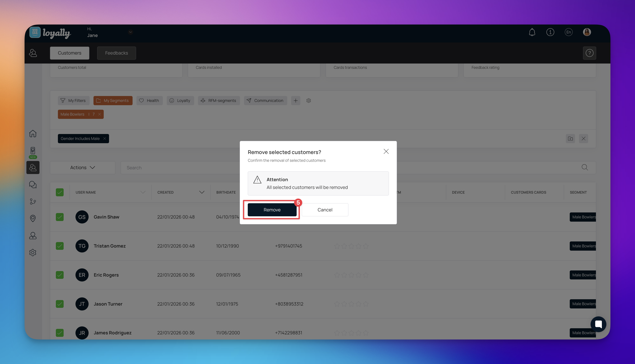Open the CREATED column sort chevron

[x=202, y=192]
